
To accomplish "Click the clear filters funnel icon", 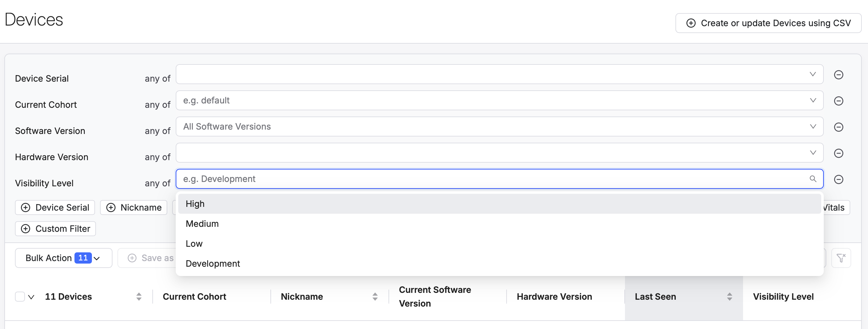I will (x=841, y=258).
